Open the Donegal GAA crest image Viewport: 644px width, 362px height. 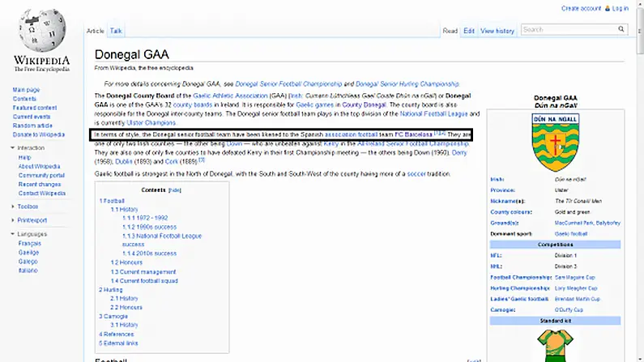point(555,143)
